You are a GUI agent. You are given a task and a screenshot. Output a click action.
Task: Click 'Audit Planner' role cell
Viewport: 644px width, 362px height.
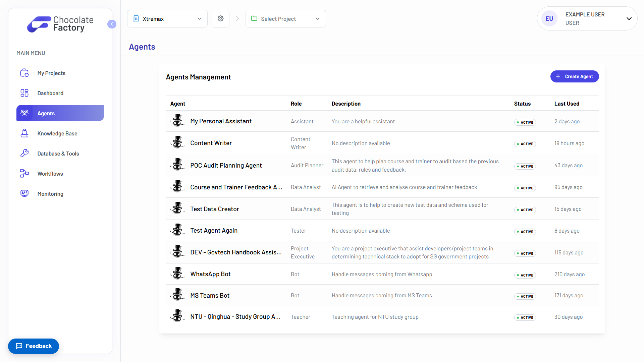[x=307, y=165]
